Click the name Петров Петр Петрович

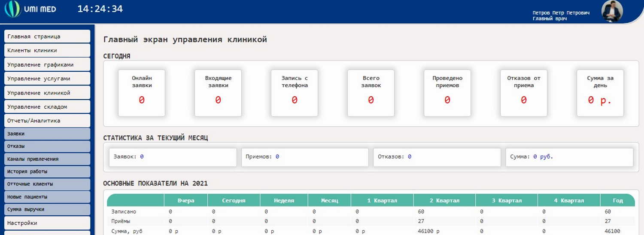tap(561, 13)
